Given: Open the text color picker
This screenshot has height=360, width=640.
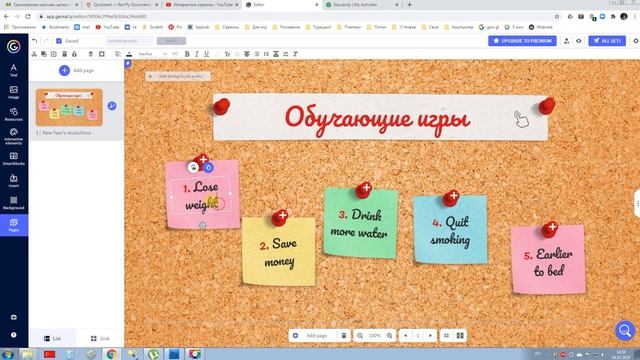Looking at the screenshot, I should tap(129, 54).
